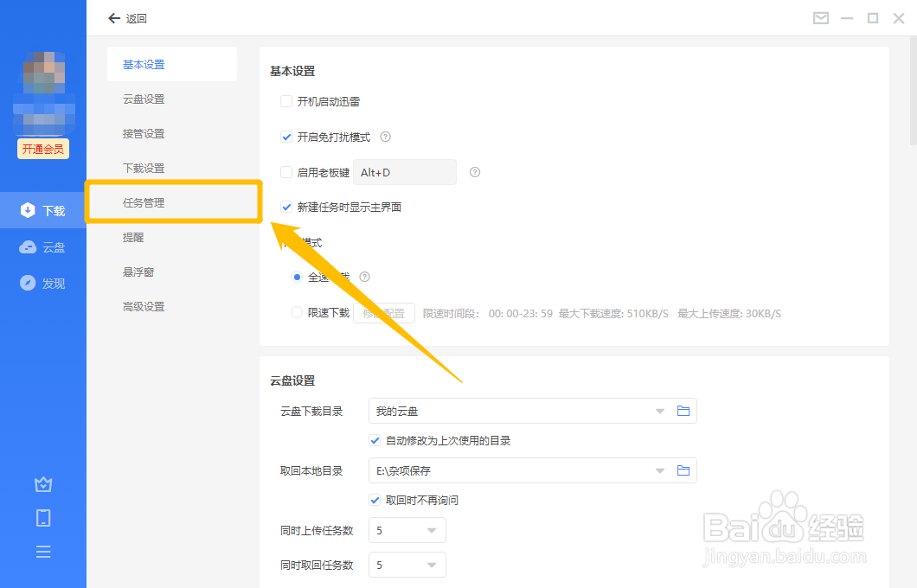Click the mail notification icon
The image size is (917, 588).
[x=820, y=17]
